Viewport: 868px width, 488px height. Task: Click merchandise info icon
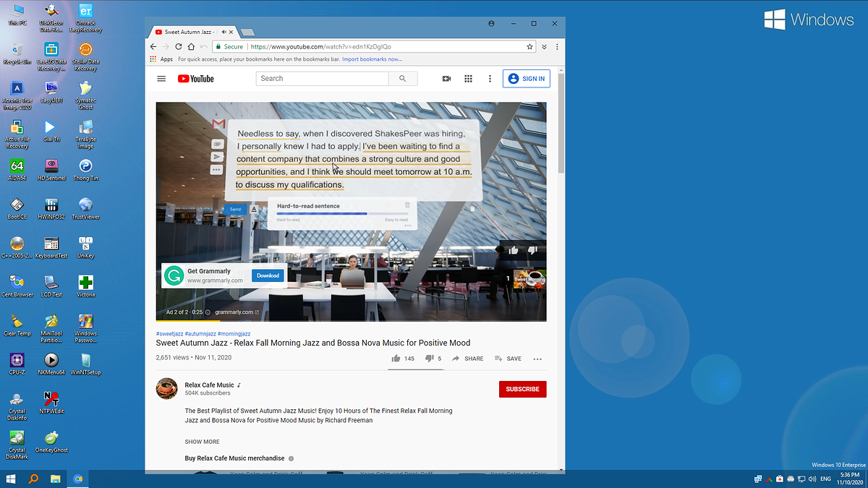click(292, 458)
